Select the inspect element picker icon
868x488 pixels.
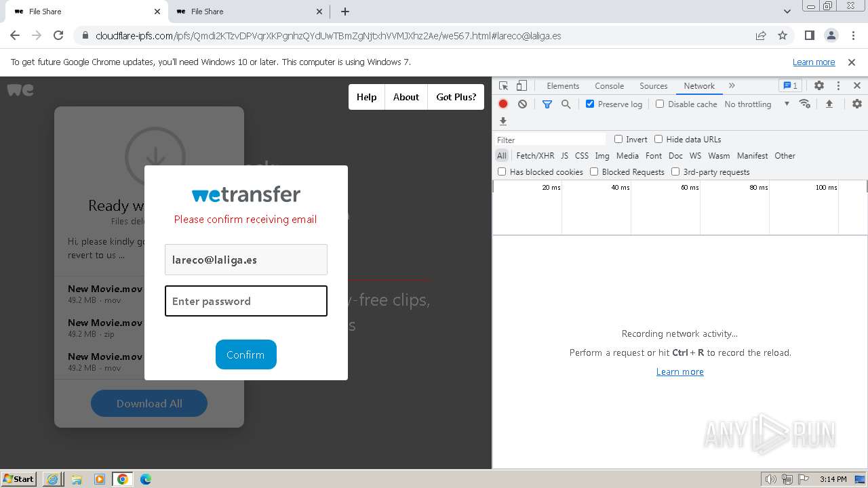point(503,86)
